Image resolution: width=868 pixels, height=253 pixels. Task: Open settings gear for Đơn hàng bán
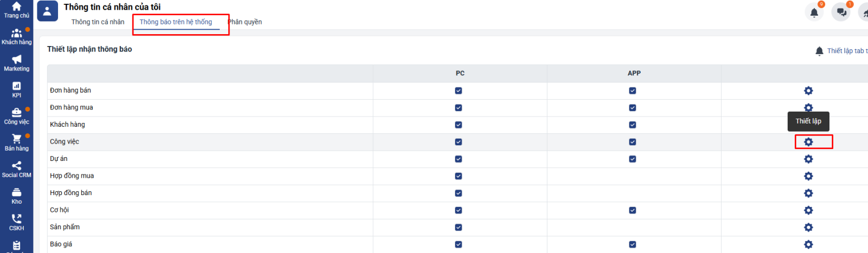click(808, 90)
